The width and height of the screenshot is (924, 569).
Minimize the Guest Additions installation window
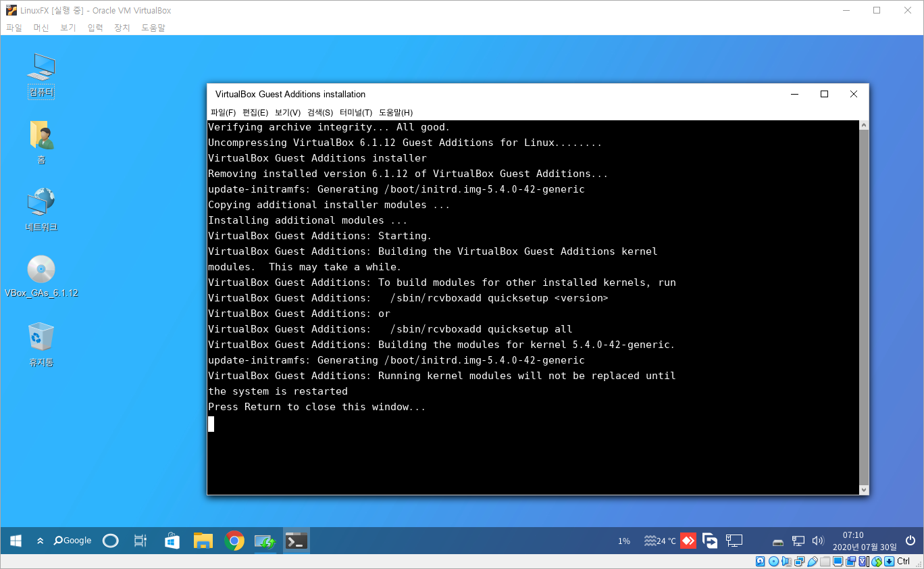coord(795,94)
